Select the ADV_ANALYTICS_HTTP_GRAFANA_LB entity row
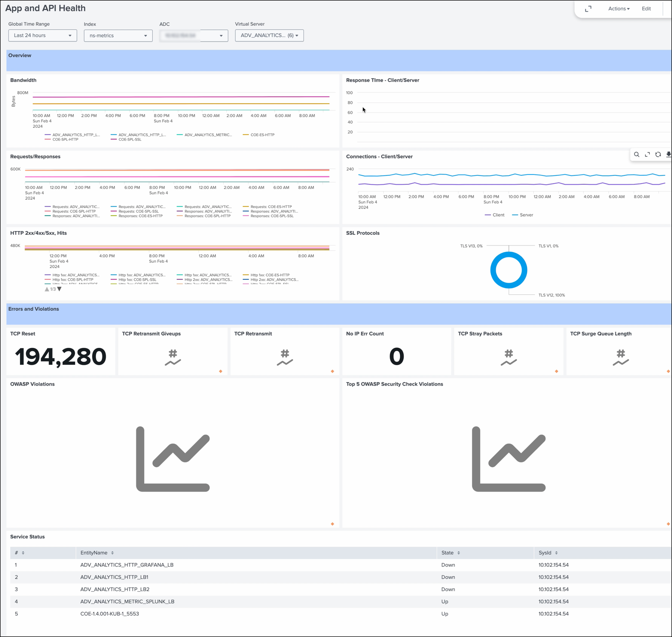This screenshot has height=637, width=672. (x=340, y=565)
